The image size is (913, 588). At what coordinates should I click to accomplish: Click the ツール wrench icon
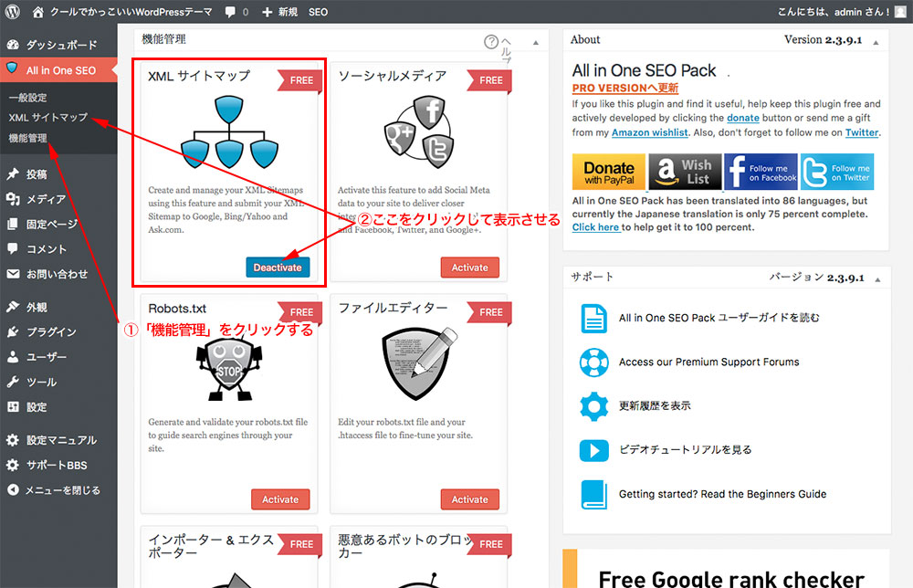pyautogui.click(x=13, y=382)
